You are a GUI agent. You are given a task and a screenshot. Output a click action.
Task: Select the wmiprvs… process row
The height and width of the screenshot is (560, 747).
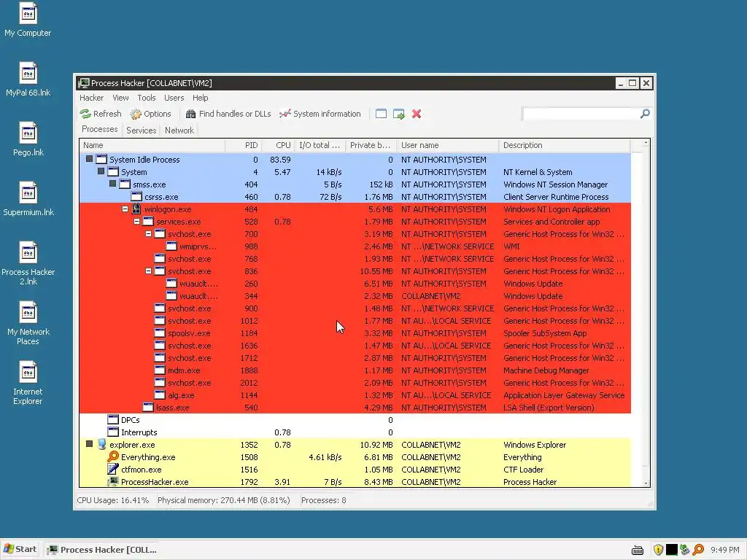(x=355, y=246)
